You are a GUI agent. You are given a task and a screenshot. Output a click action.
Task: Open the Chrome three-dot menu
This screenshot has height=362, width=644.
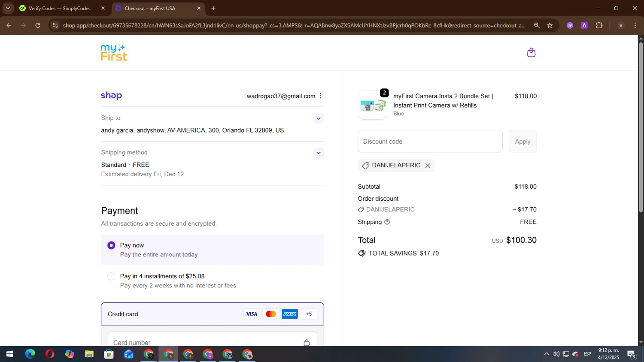(635, 25)
